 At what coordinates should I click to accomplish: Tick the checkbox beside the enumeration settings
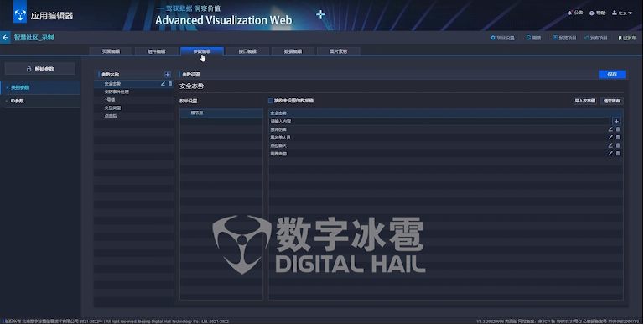point(270,101)
